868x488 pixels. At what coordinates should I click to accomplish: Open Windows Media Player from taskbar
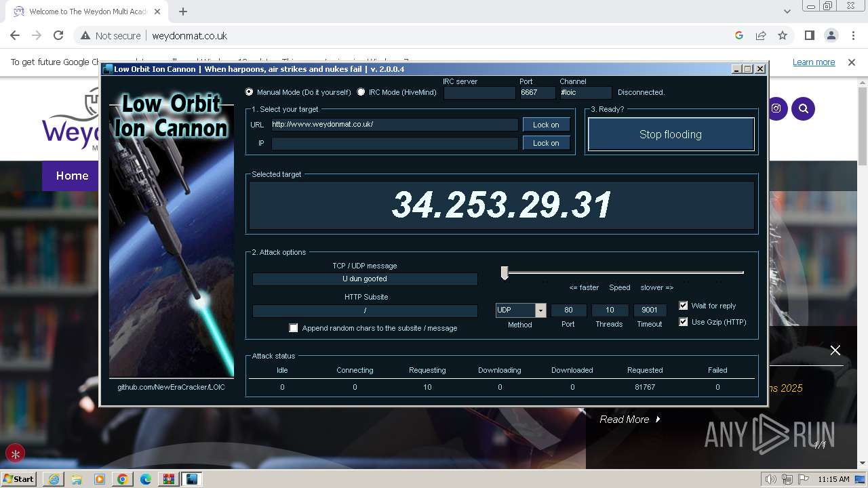(100, 479)
